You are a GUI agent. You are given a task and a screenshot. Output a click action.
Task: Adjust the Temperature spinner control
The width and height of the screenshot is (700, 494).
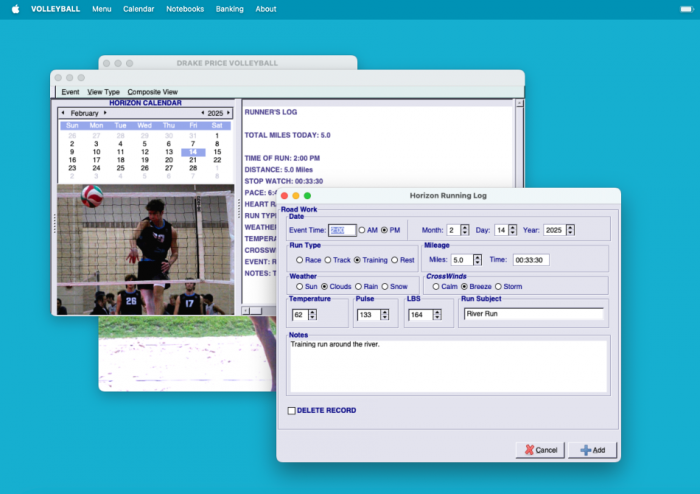click(312, 315)
